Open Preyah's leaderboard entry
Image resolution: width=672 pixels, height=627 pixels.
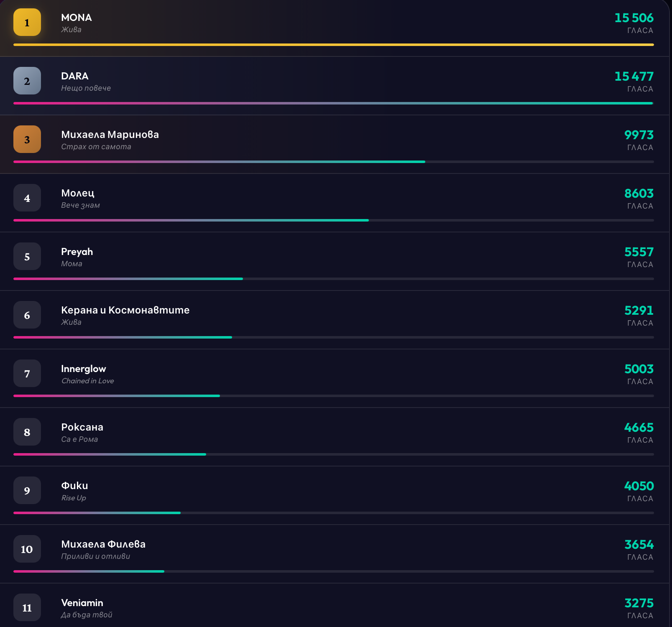pyautogui.click(x=77, y=252)
